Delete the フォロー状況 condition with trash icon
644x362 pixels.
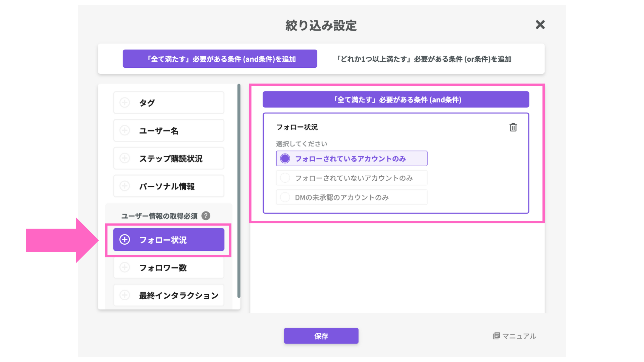tap(513, 127)
